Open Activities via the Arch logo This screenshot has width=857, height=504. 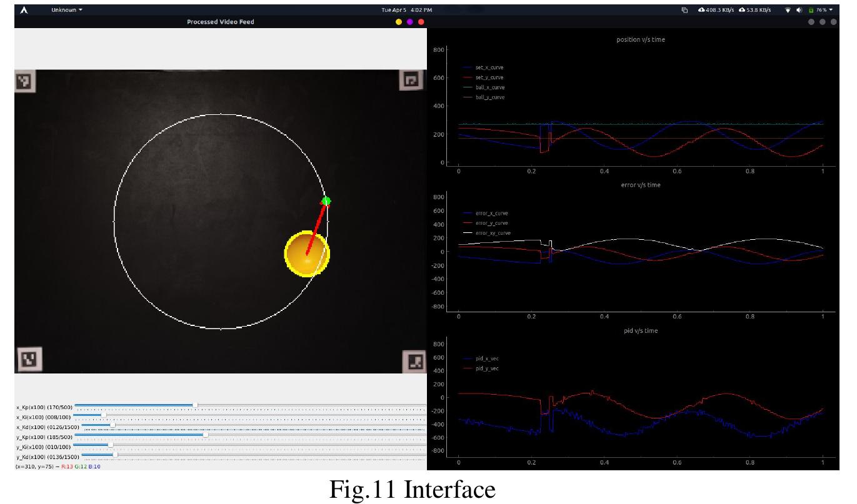coord(24,10)
